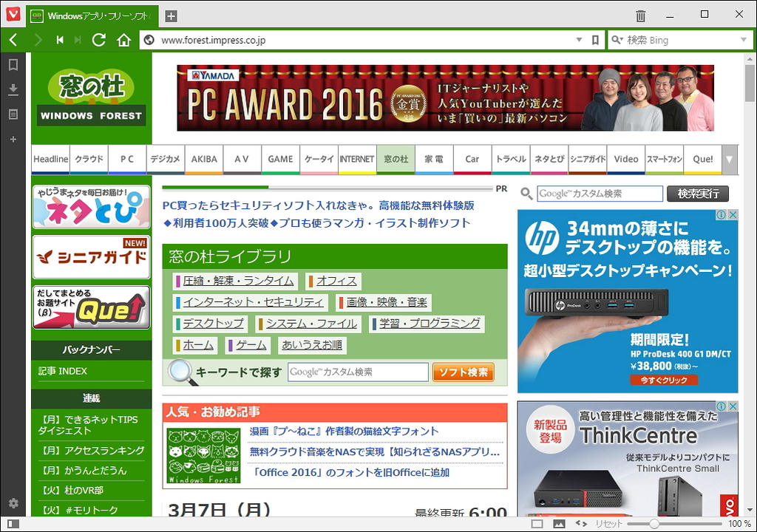Expand search field history dropdown arrow
The height and width of the screenshot is (532, 757).
744,40
